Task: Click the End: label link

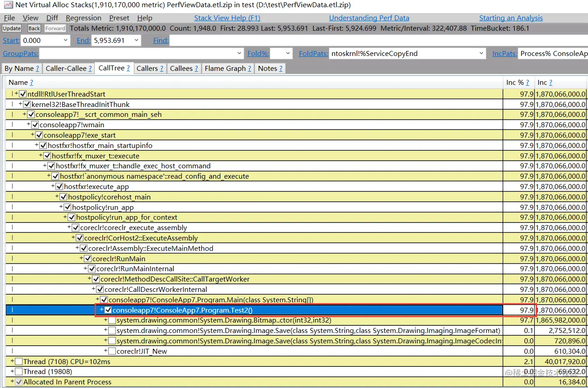Action: (83, 41)
